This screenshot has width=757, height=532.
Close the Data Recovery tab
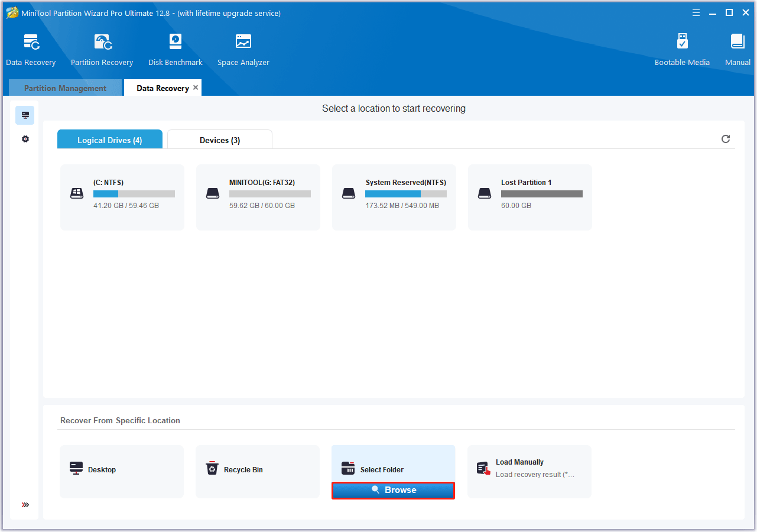[x=196, y=87]
